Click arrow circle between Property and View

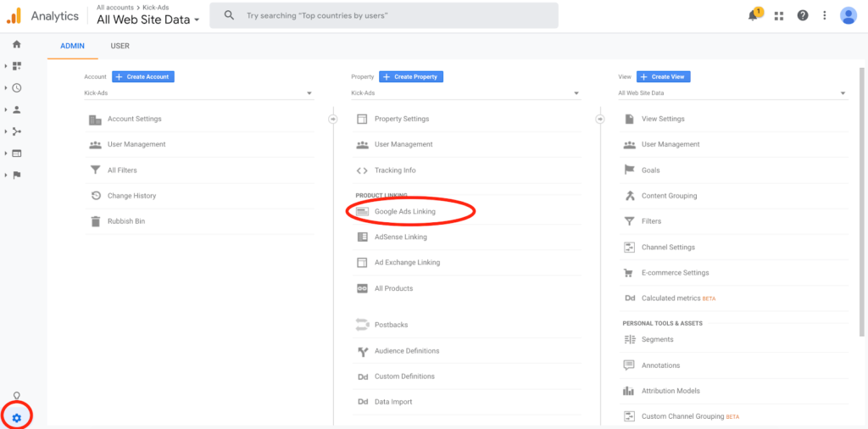[599, 119]
